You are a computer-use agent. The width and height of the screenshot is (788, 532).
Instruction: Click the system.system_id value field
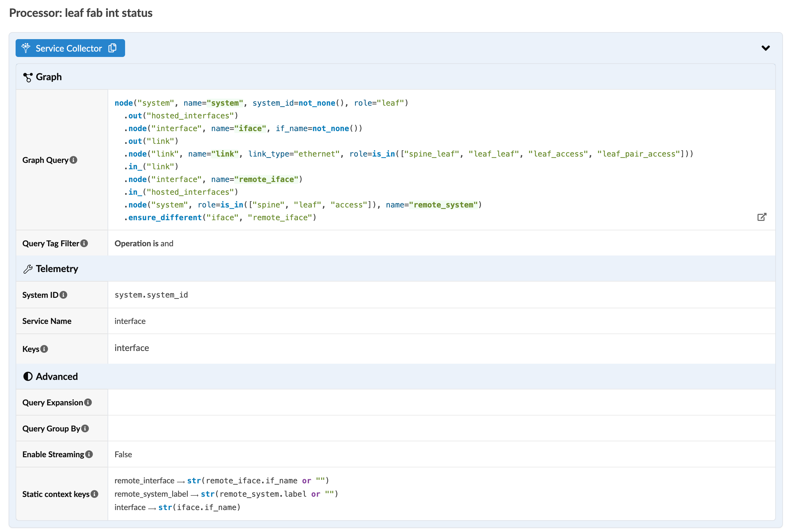click(151, 295)
